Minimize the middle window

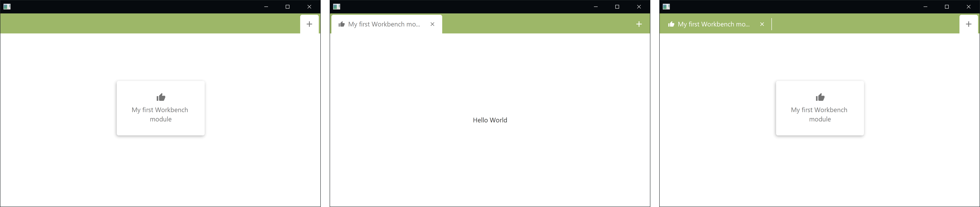[596, 7]
